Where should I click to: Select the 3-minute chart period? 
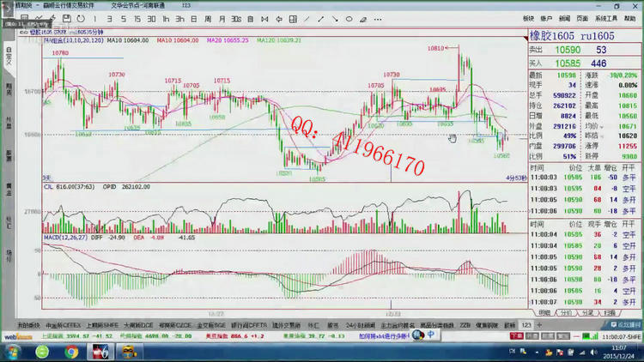(x=109, y=19)
